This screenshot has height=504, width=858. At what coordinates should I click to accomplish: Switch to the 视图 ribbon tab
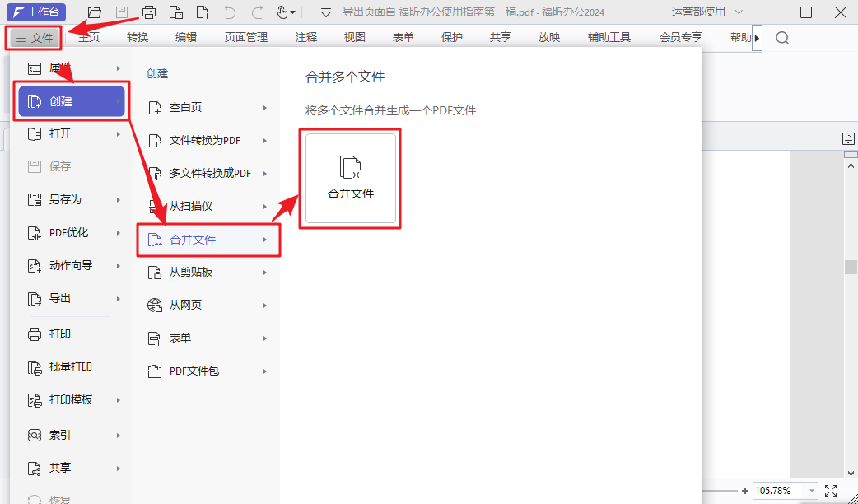[x=355, y=37]
